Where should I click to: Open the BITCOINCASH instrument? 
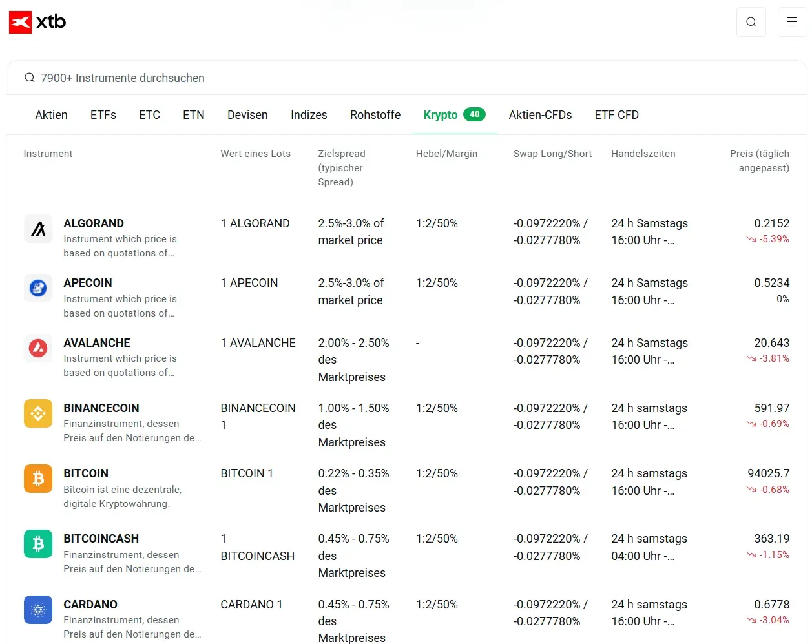[x=101, y=539]
